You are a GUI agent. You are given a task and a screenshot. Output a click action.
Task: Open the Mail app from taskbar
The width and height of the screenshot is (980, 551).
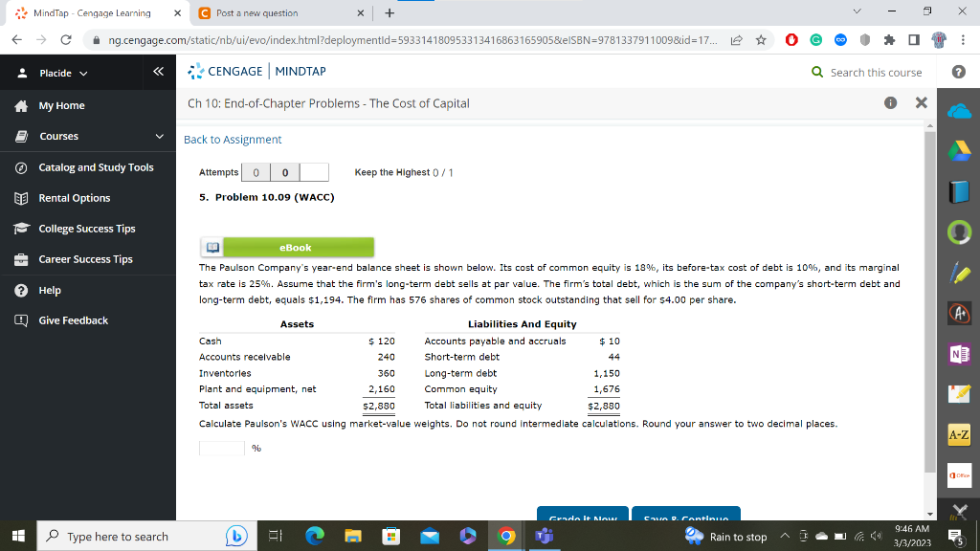430,536
